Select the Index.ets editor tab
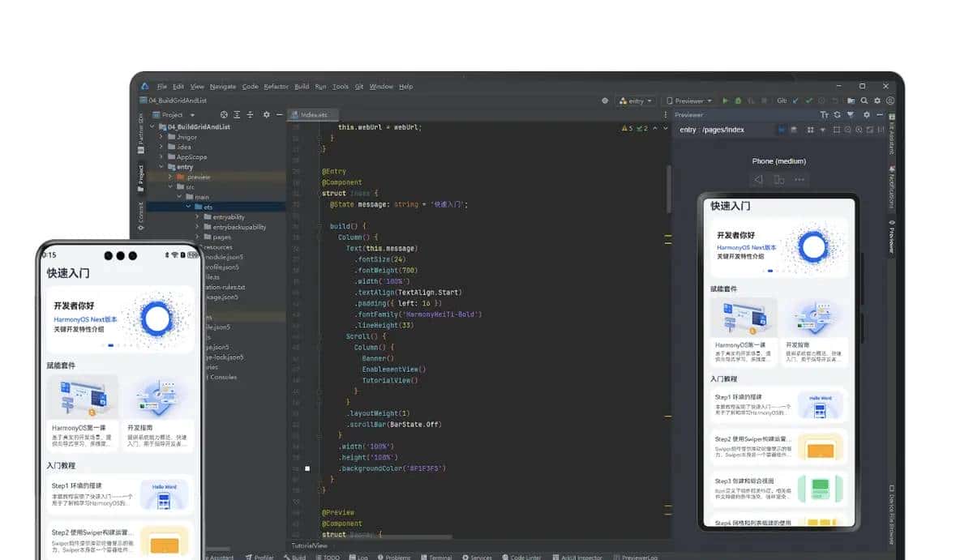Image resolution: width=973 pixels, height=560 pixels. click(x=311, y=115)
